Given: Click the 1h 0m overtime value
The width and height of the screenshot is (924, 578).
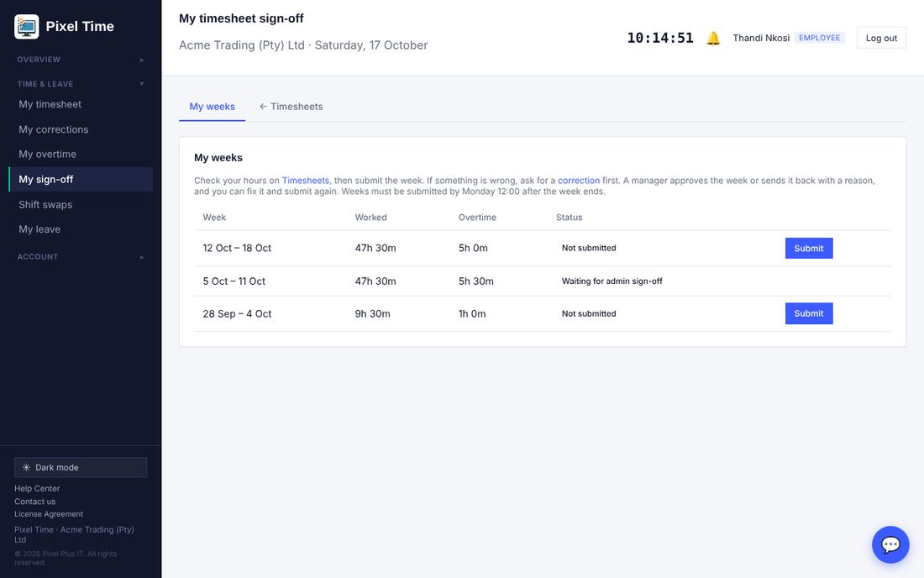Looking at the screenshot, I should pos(472,314).
